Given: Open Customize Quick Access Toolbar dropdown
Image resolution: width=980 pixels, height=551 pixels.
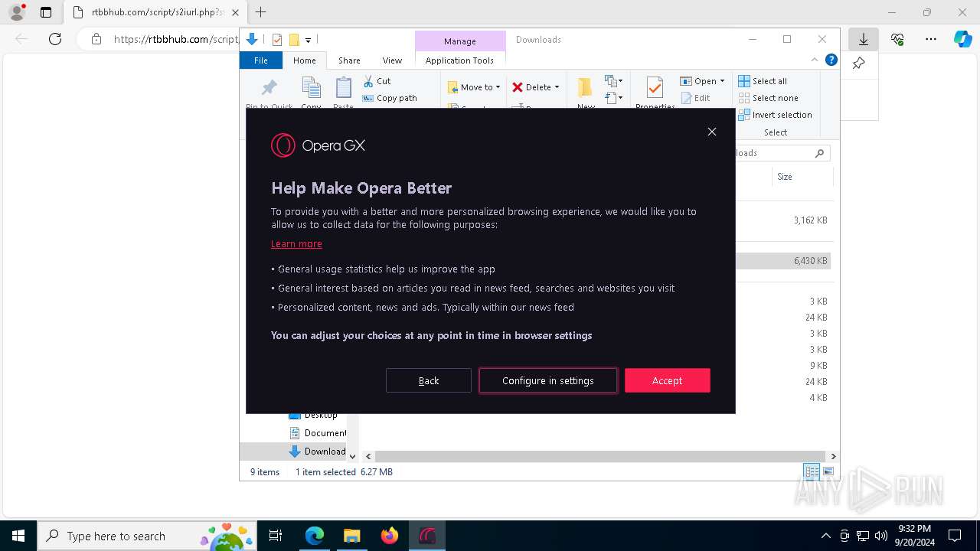Looking at the screenshot, I should (x=308, y=40).
